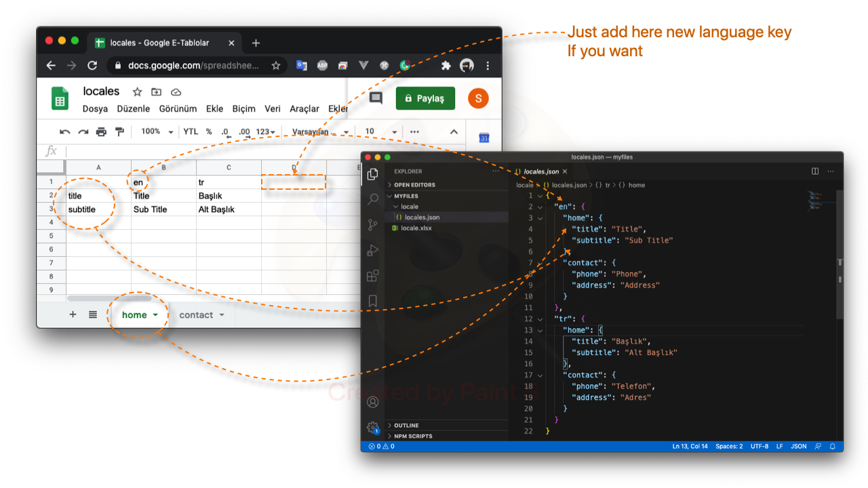Image resolution: width=868 pixels, height=488 pixels.
Task: Star the locales spreadsheet
Action: [x=137, y=91]
